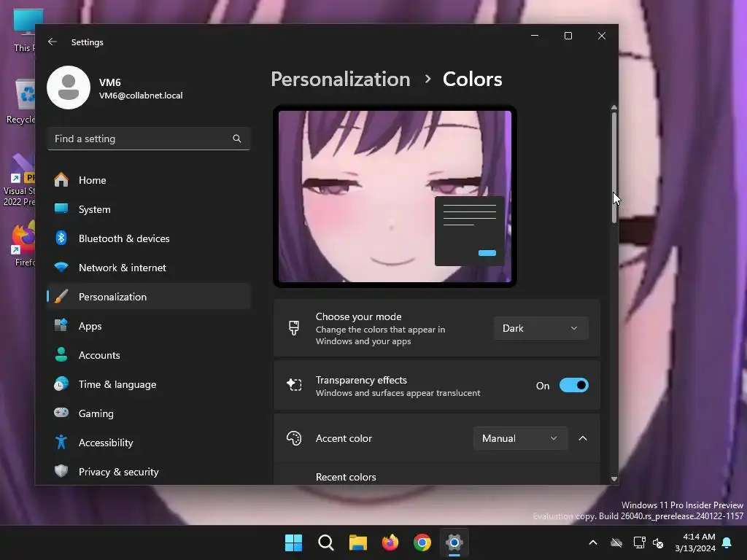Open Privacy & security settings
Image resolution: width=747 pixels, height=560 pixels.
point(149,472)
